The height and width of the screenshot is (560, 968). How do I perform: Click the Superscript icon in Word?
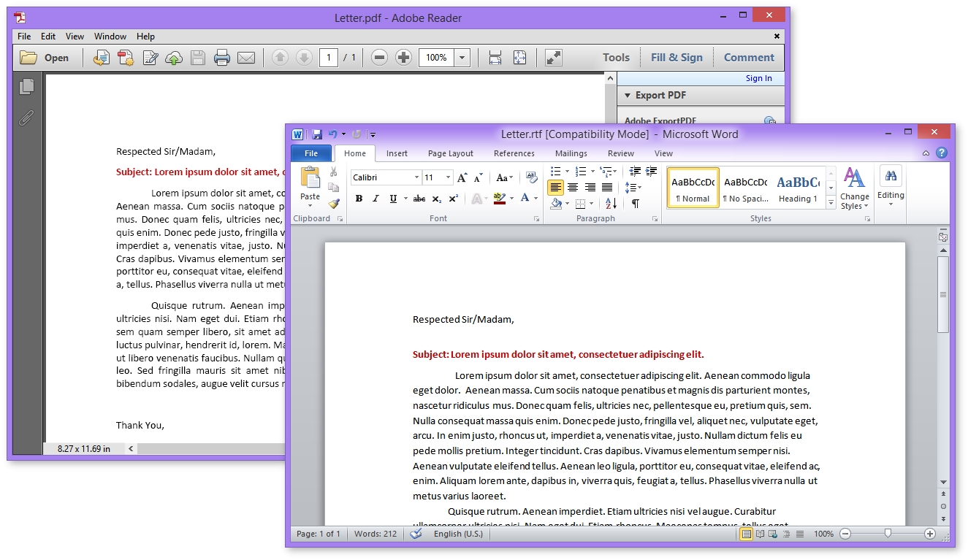453,199
